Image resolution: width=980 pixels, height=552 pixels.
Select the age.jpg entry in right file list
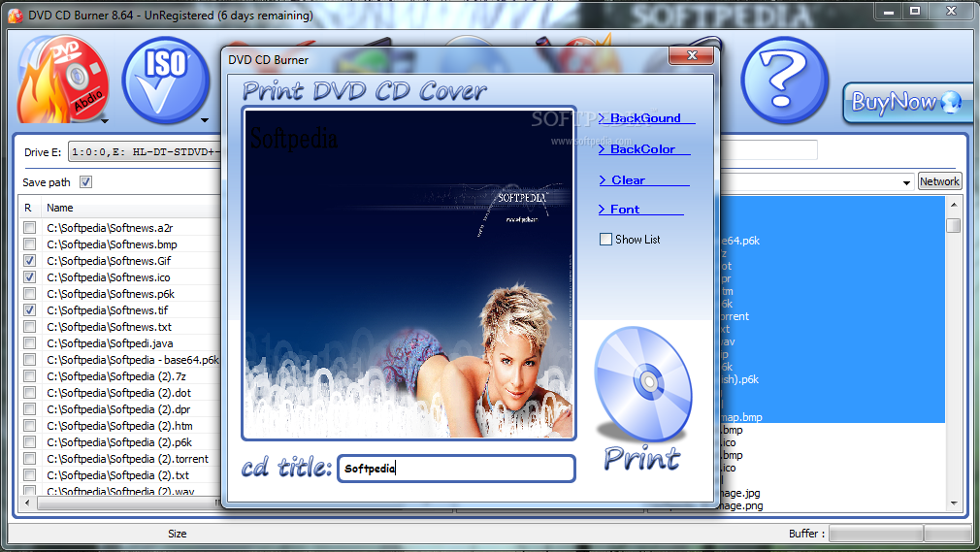click(740, 493)
